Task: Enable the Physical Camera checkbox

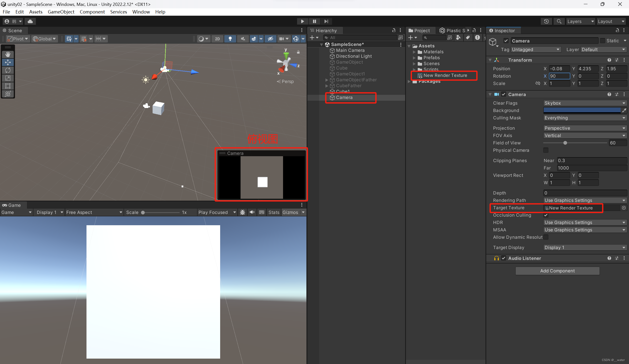Action: 546,150
